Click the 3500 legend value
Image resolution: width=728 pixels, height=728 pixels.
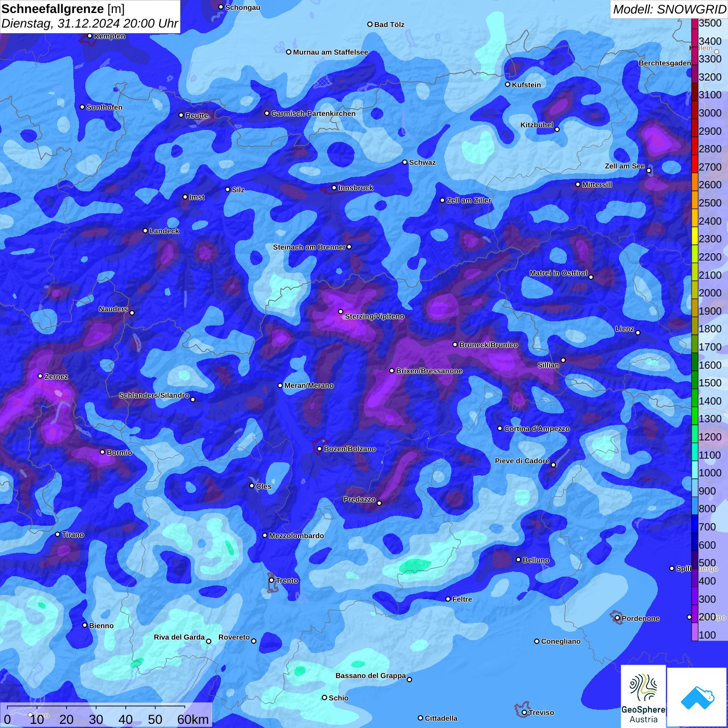pos(710,23)
